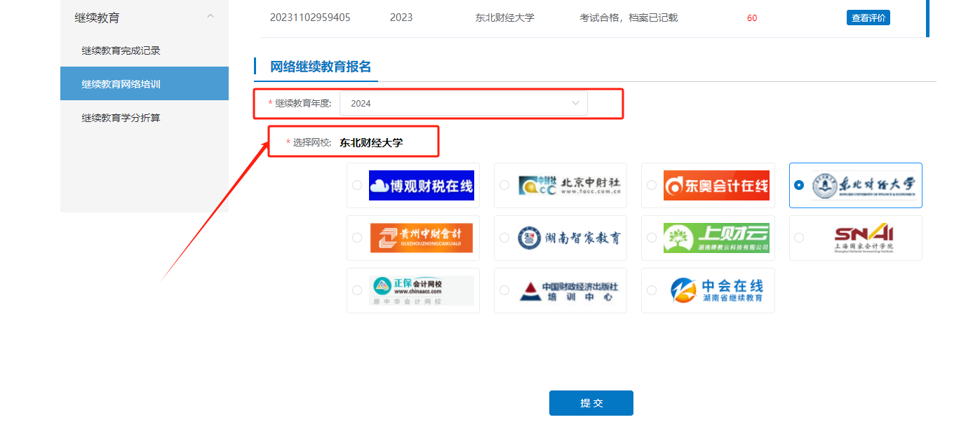Viewport: 980px width, 429px height.
Task: Collapse the 继续教育 sidebar section
Action: click(x=210, y=17)
